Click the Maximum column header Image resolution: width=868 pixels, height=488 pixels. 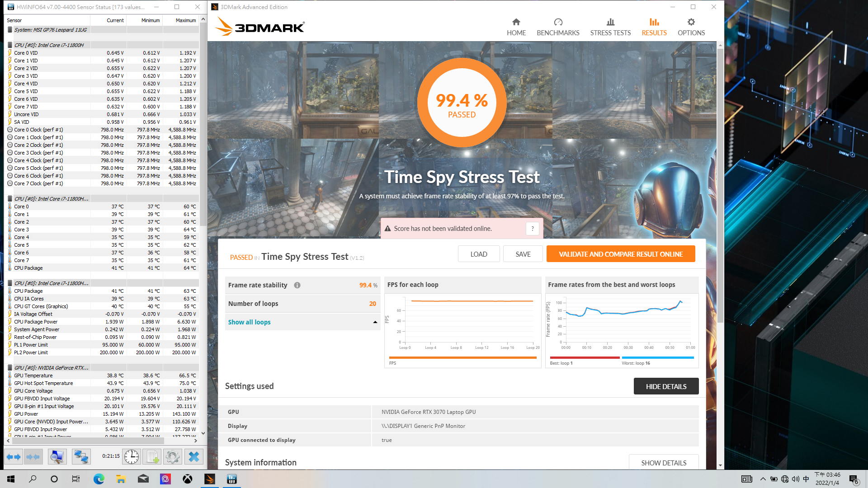tap(181, 20)
